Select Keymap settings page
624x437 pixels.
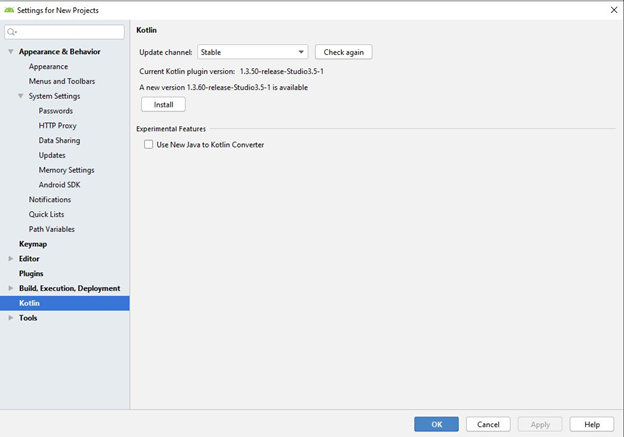tap(33, 244)
